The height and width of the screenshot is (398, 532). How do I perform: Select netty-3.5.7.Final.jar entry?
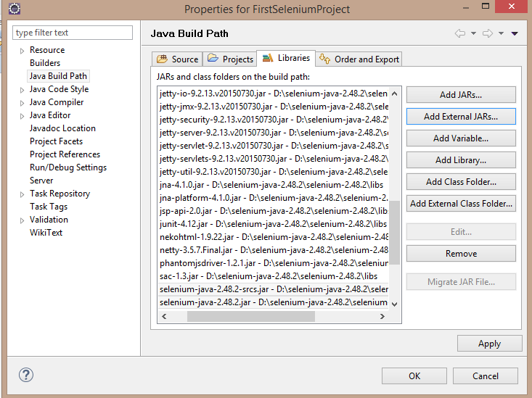[x=274, y=250]
